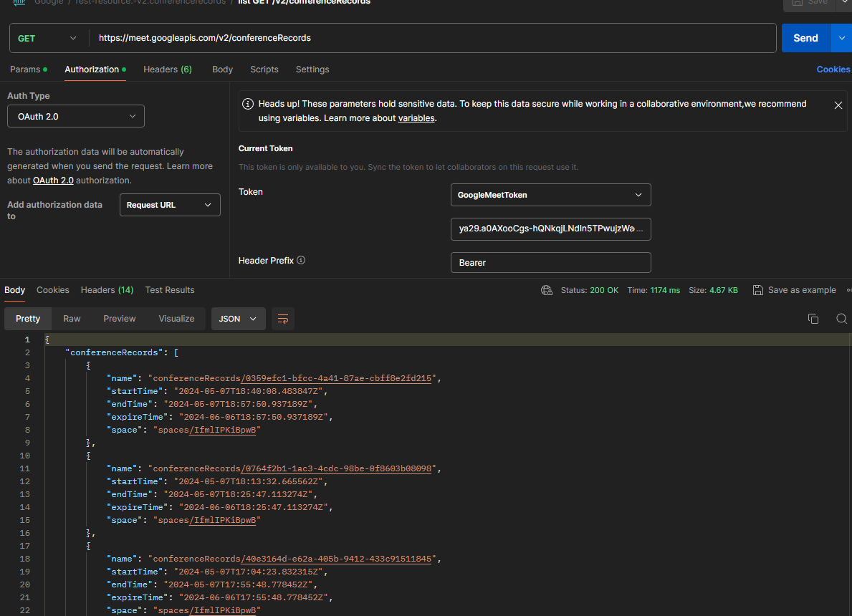Click the info icon in Heads up banner
Screen dimensions: 852x616
pos(248,104)
